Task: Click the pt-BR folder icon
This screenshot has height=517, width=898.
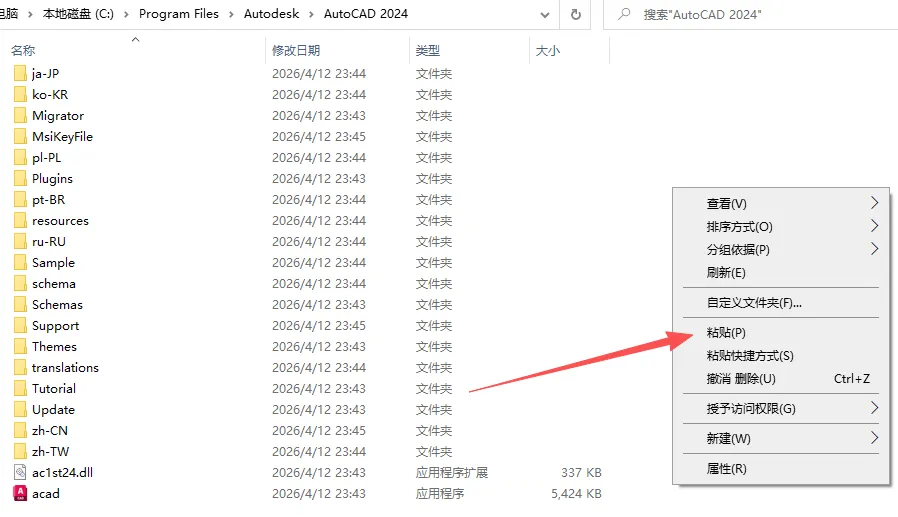Action: [20, 199]
